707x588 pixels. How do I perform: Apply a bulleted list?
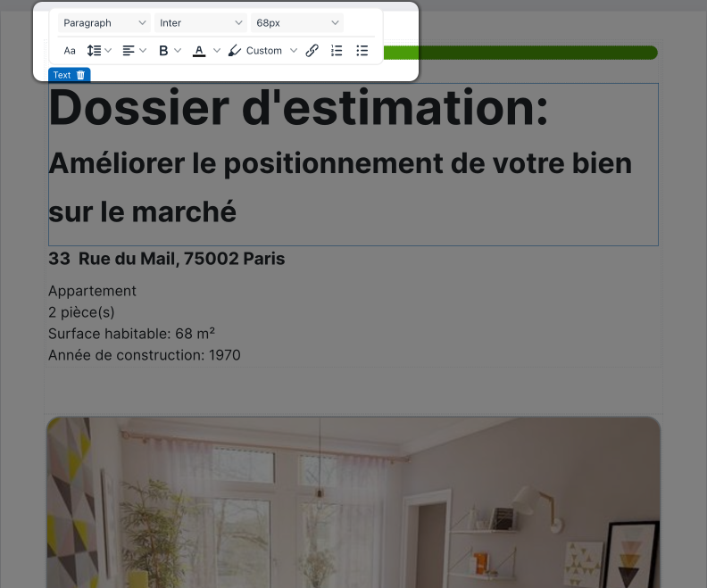(362, 51)
